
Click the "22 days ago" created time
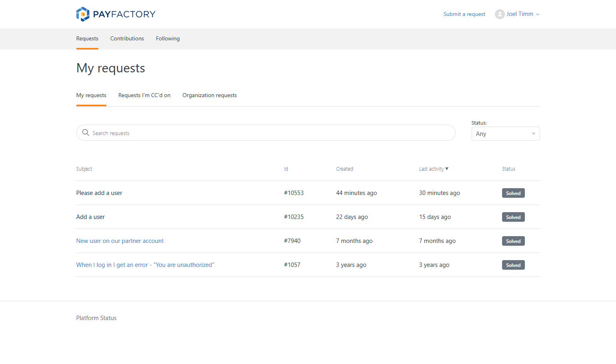(x=352, y=217)
